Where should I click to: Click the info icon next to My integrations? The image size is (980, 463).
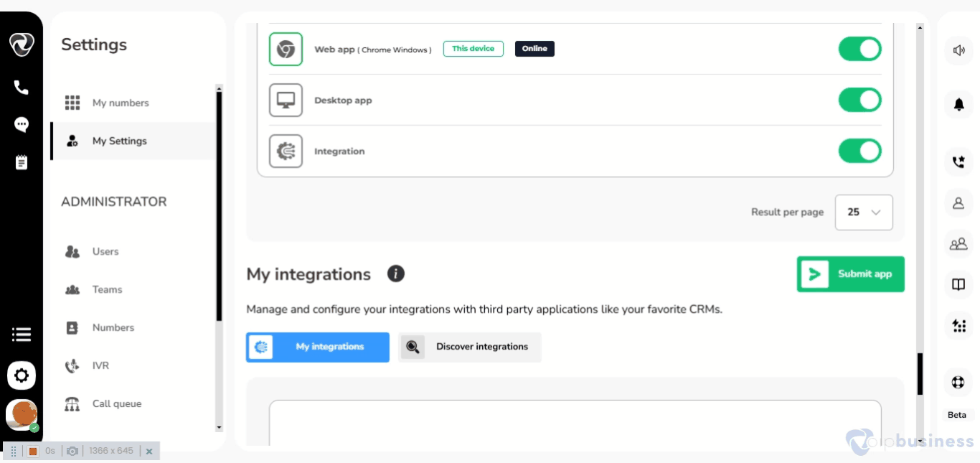[x=396, y=273]
